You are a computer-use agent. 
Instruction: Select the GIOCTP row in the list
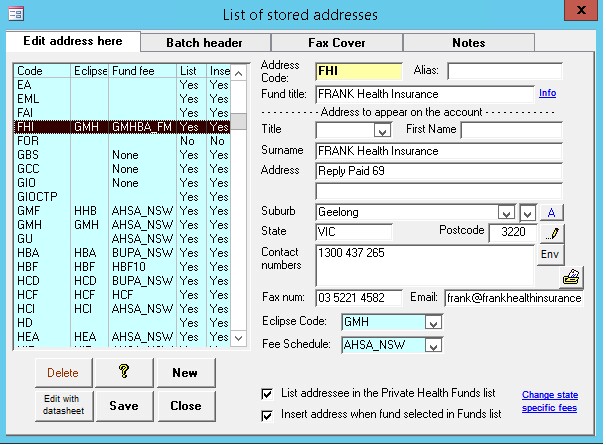pyautogui.click(x=122, y=197)
